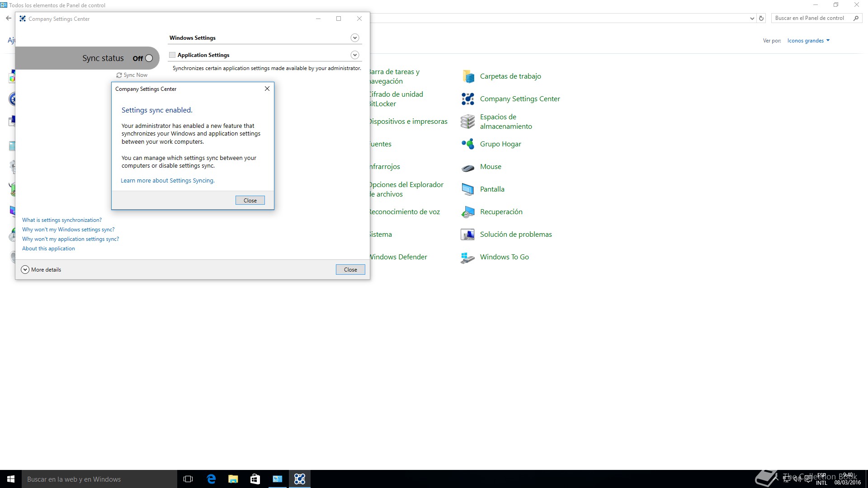Open Reconocimiento de voz in Control Panel
Screen dimensions: 868x488
pyautogui.click(x=405, y=212)
